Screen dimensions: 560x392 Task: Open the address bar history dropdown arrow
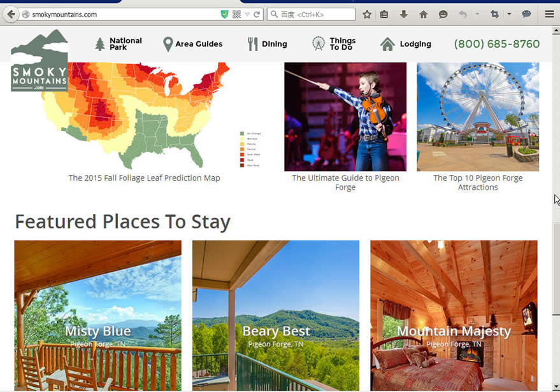247,15
